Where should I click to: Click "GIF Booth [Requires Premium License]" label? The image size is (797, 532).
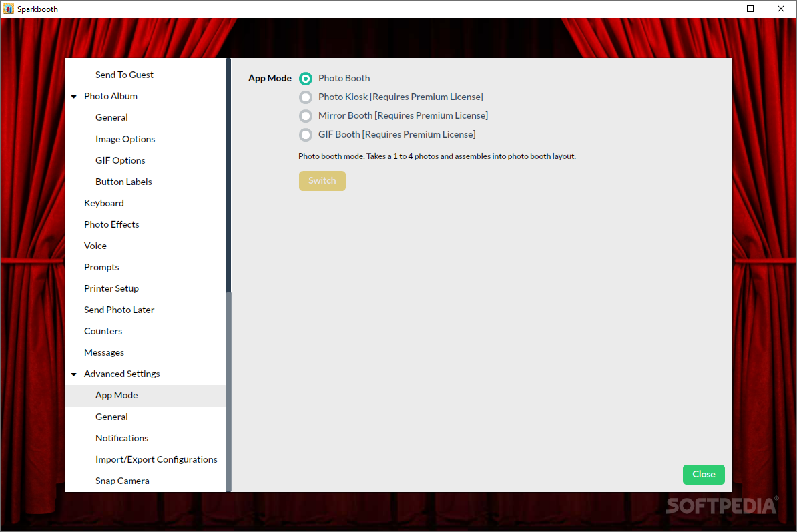point(397,135)
